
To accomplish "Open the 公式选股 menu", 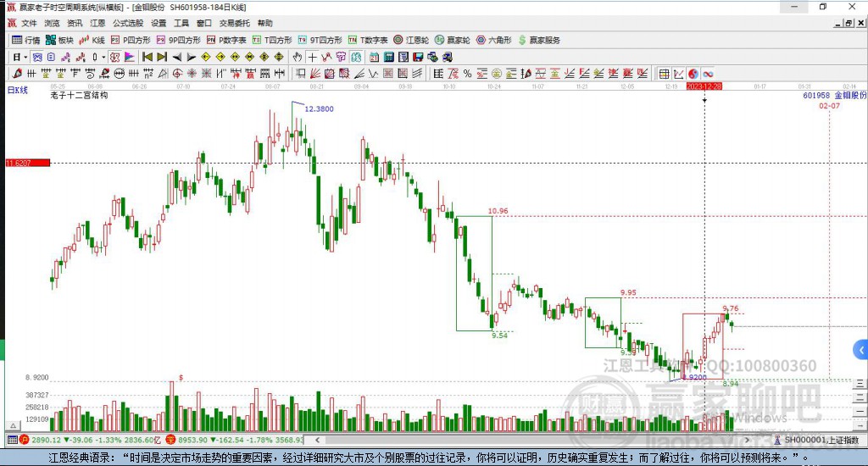I will coord(128,23).
